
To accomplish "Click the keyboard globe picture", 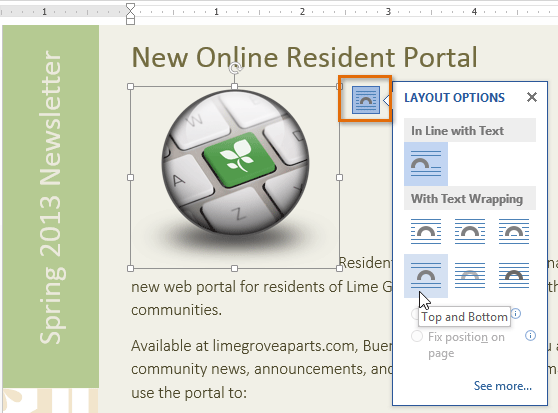I will point(236,162).
